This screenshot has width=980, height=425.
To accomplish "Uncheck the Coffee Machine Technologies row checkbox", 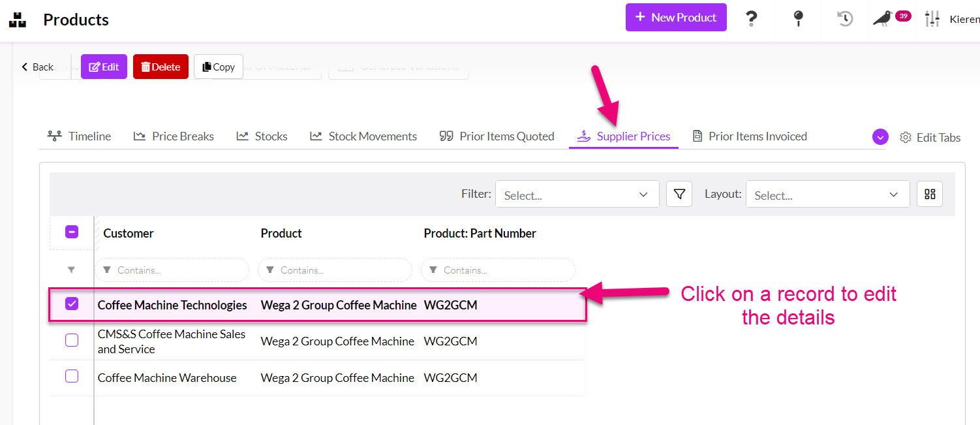I will click(x=72, y=304).
